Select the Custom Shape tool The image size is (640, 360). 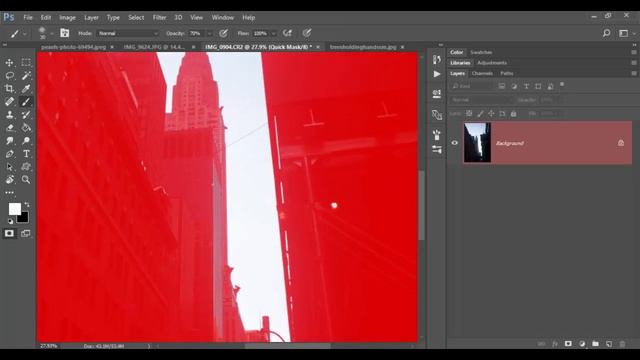coord(26,167)
